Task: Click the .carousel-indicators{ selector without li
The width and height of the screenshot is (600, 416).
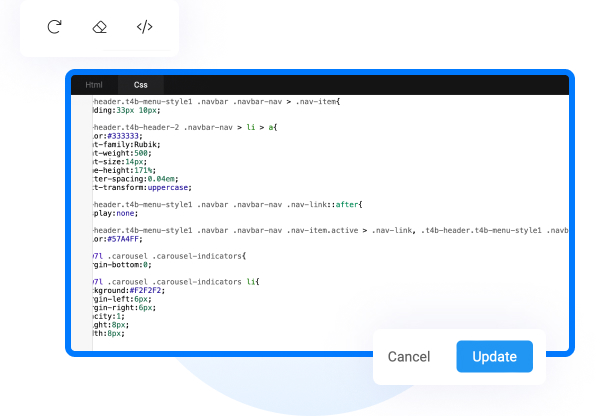Action: pyautogui.click(x=170, y=256)
